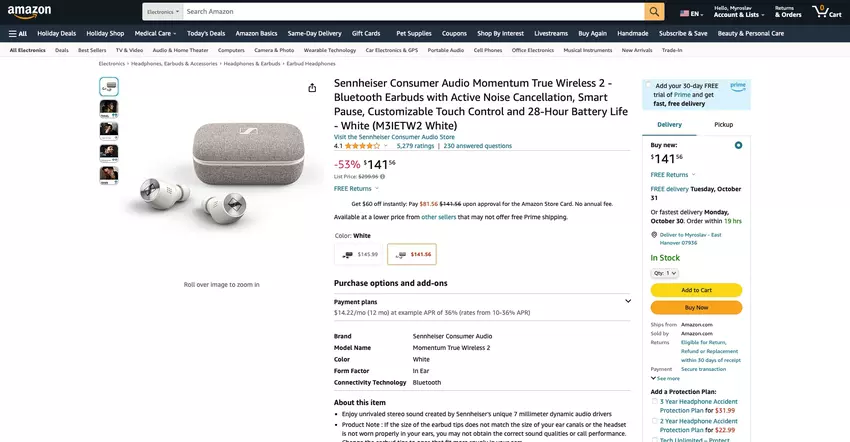This screenshot has height=442, width=850.
Task: Click the share icon above product image
Action: click(312, 88)
